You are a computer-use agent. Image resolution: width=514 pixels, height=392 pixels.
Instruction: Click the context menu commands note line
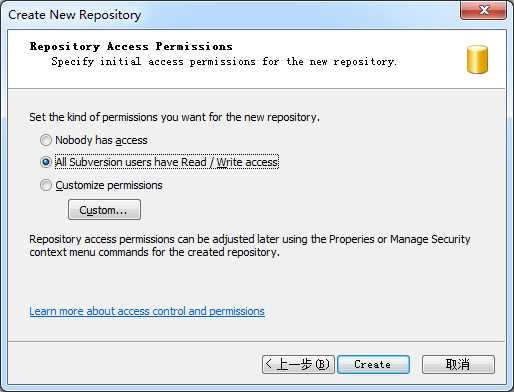154,252
